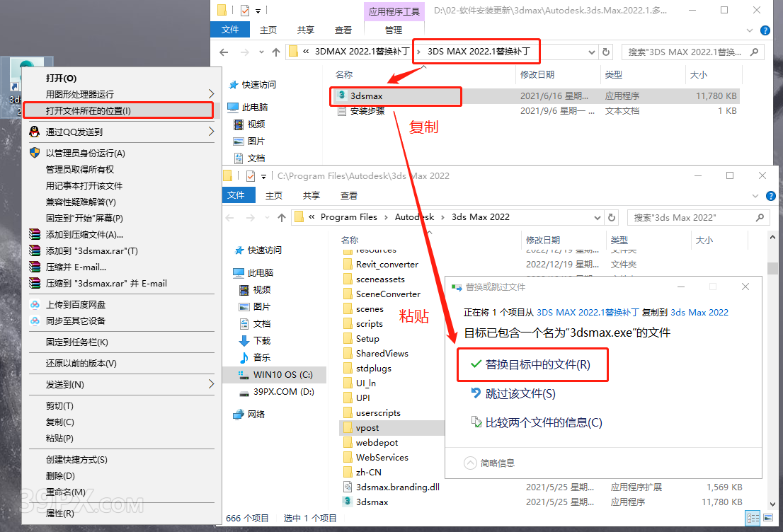Select the Revit_converter folder

click(387, 265)
